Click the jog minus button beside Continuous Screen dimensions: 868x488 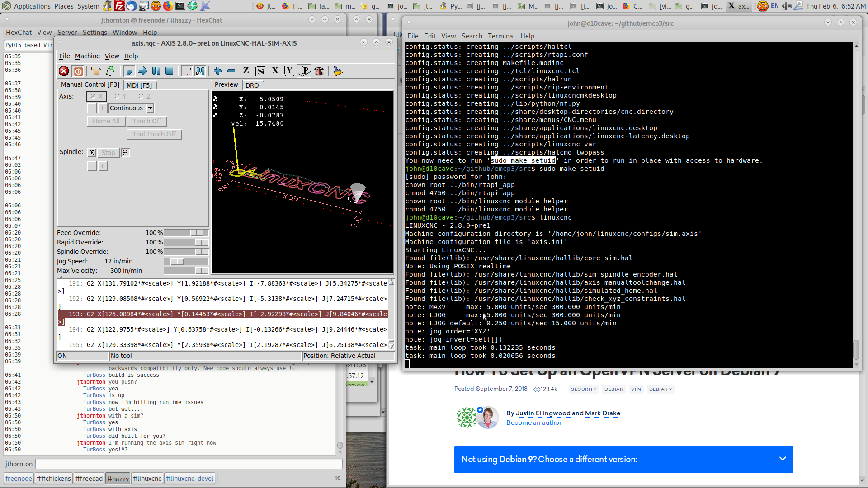[x=91, y=108]
